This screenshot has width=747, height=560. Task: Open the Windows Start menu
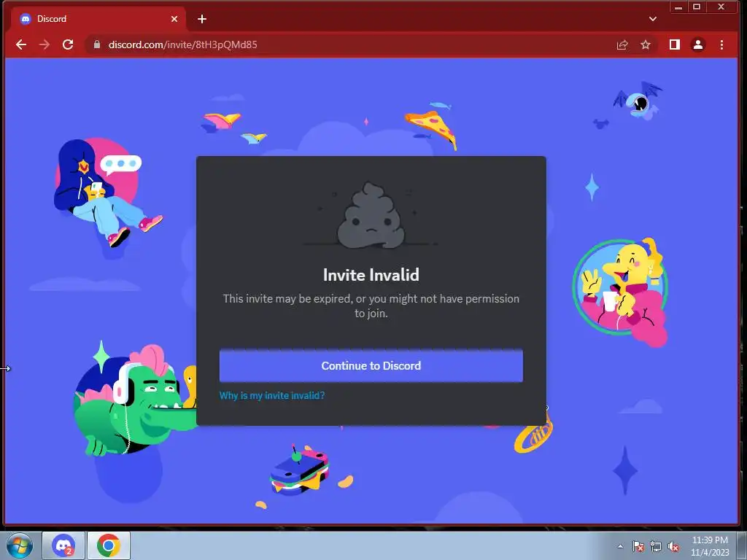[20, 545]
